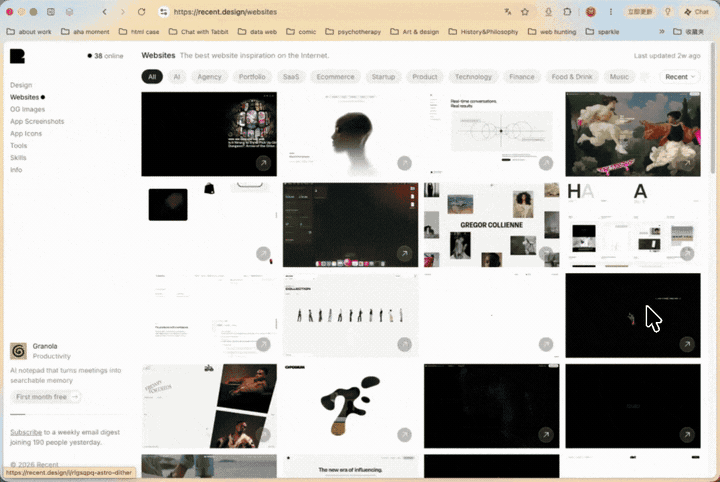The image size is (720, 482).
Task: Go to Design in the sidebar
Action: click(x=21, y=85)
